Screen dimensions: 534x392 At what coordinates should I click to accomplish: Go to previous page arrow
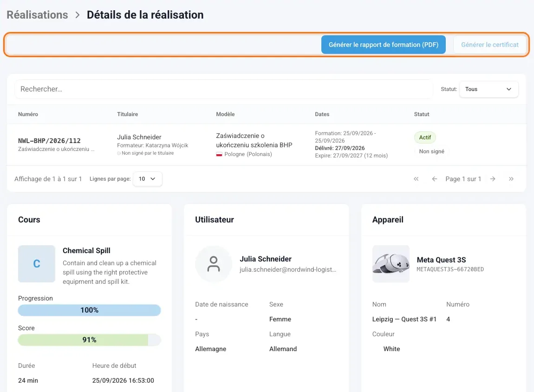click(434, 179)
